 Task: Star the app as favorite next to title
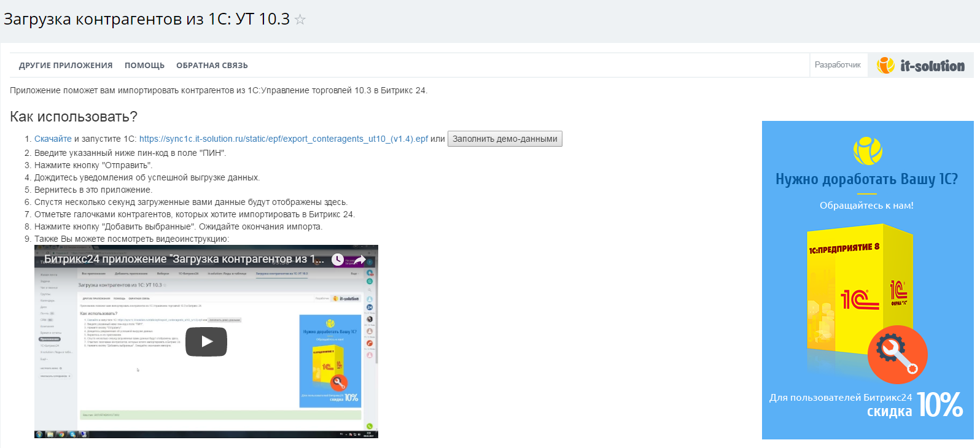tap(300, 20)
